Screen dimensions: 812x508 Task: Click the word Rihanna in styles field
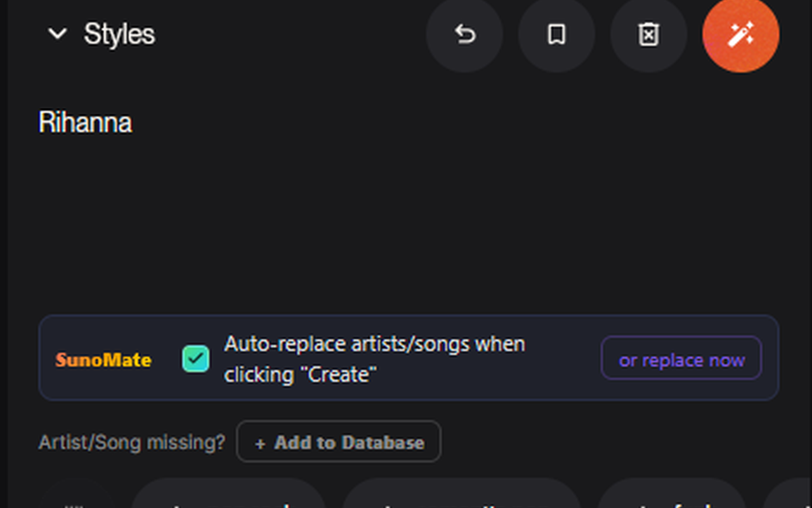point(85,123)
